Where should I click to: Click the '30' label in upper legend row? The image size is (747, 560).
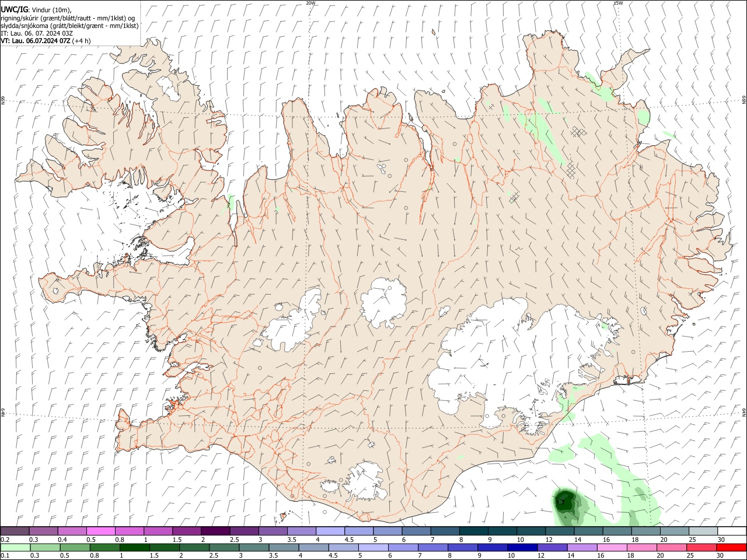721,540
